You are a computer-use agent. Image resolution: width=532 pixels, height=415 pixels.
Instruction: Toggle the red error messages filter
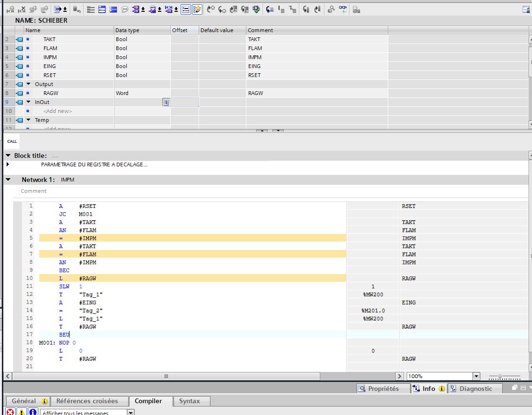tap(10, 412)
